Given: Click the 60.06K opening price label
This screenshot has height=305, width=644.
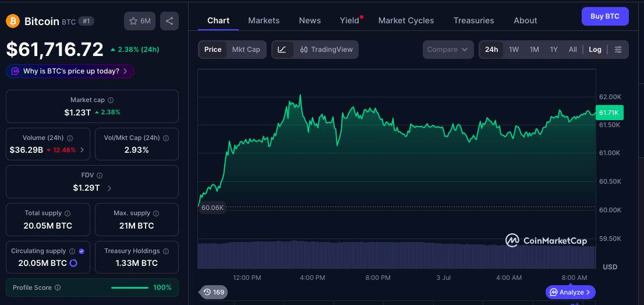Looking at the screenshot, I should [x=213, y=208].
